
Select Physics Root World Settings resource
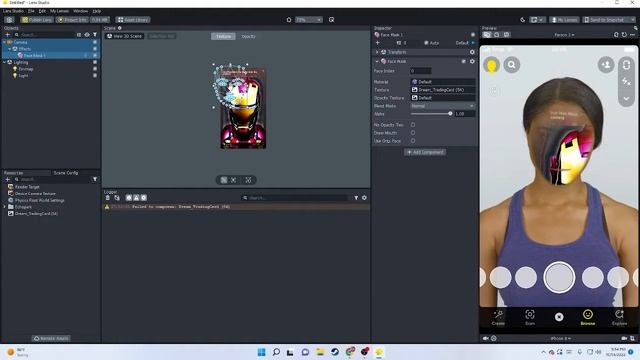point(39,200)
